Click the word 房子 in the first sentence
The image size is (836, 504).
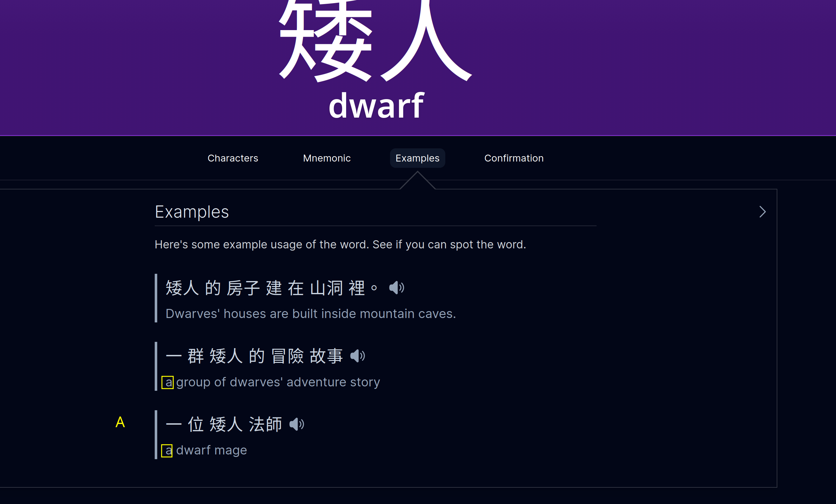coord(243,288)
